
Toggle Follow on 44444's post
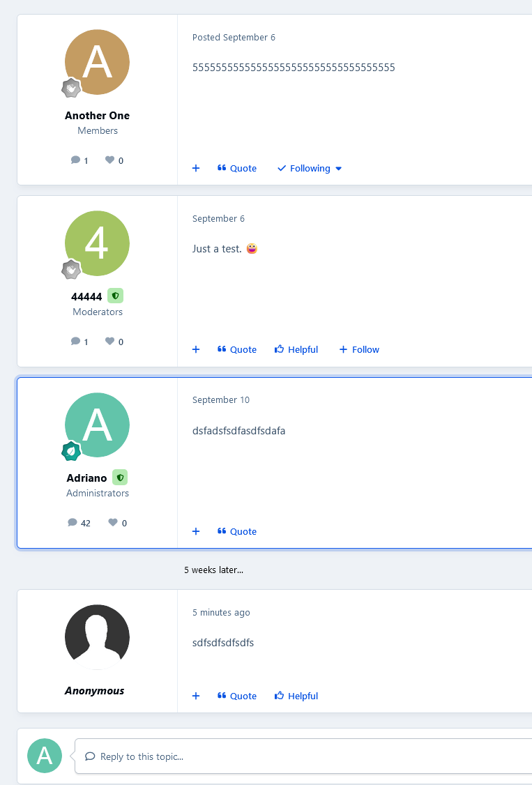click(359, 349)
